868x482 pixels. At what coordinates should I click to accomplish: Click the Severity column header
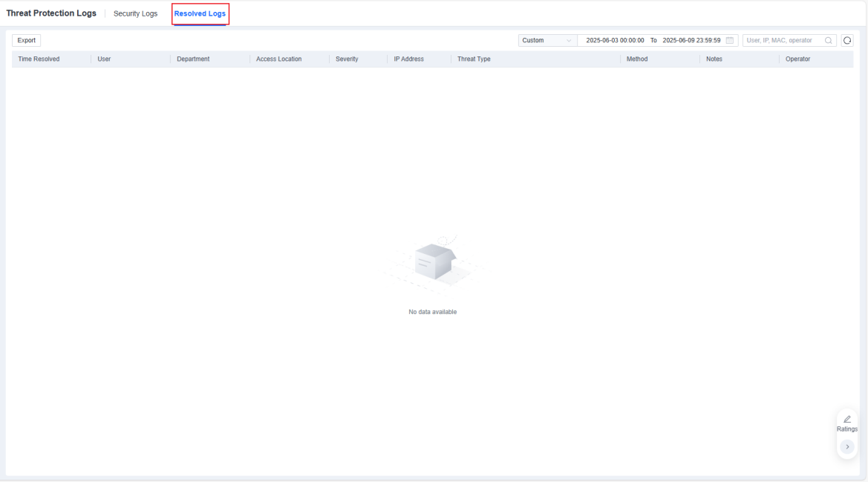point(347,59)
